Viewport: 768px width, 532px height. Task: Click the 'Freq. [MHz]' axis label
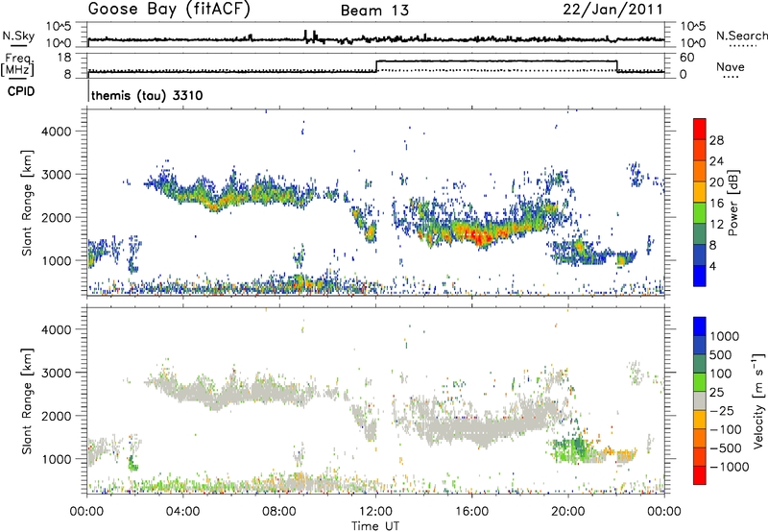(18, 65)
